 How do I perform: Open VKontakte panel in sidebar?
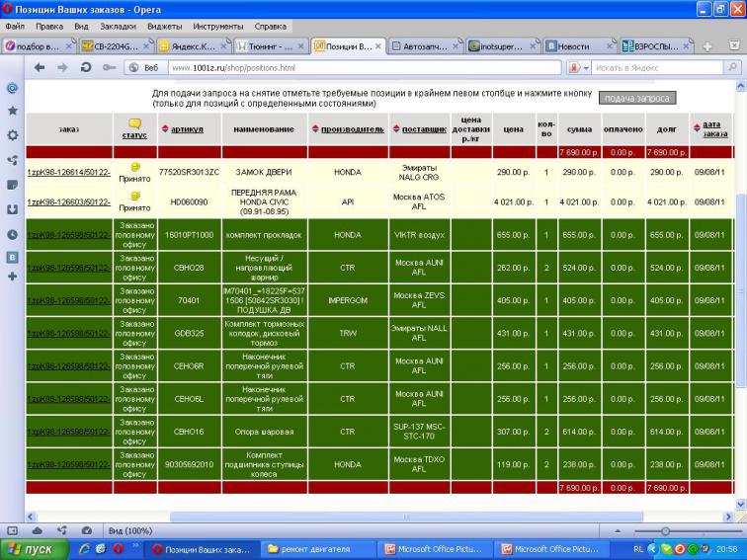pos(13,257)
